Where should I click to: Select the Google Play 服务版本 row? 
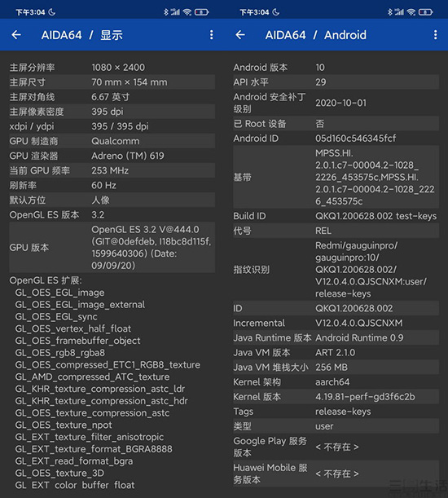pos(336,447)
